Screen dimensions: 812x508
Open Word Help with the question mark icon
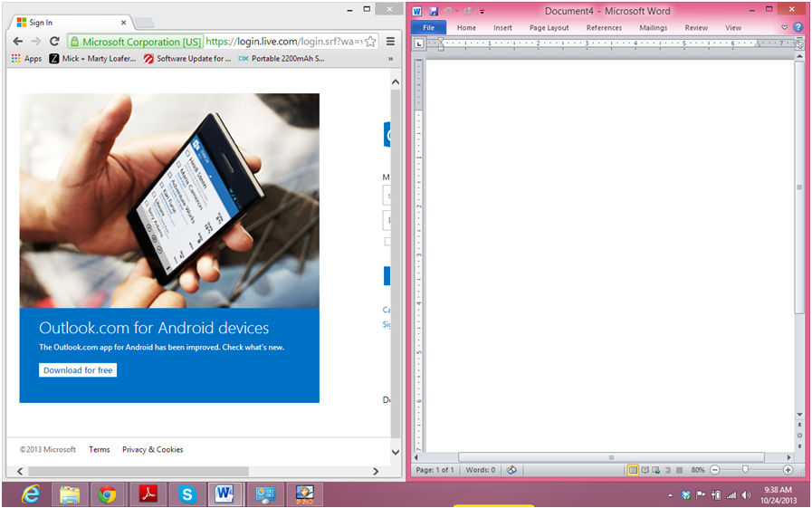point(798,27)
